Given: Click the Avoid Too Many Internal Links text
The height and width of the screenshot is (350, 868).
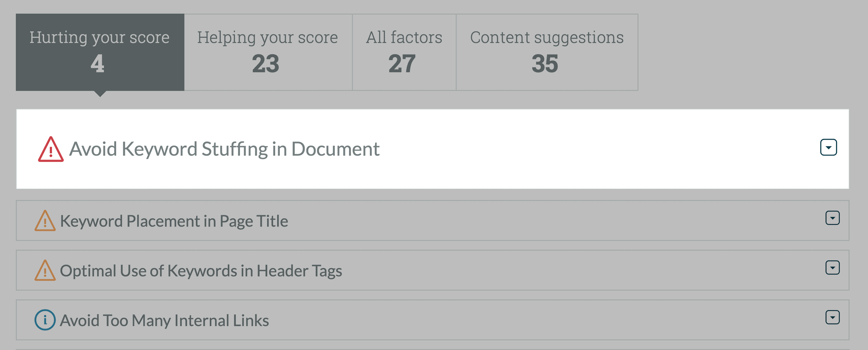Looking at the screenshot, I should tap(164, 320).
